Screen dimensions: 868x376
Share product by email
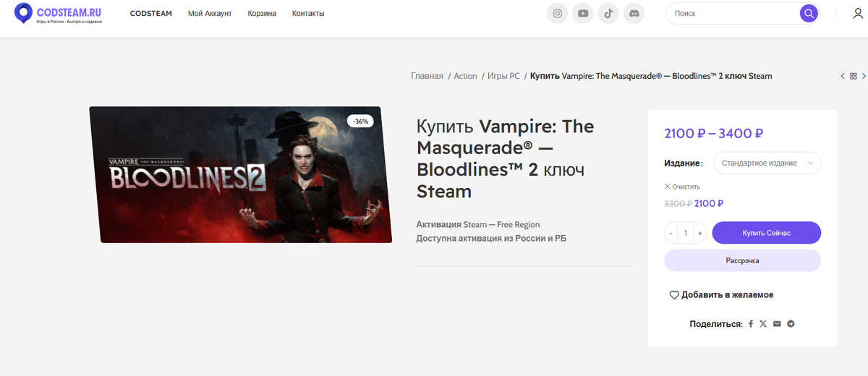pos(777,324)
